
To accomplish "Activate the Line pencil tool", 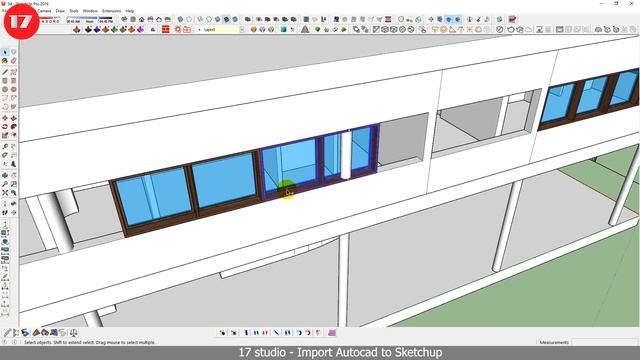I will [5, 72].
